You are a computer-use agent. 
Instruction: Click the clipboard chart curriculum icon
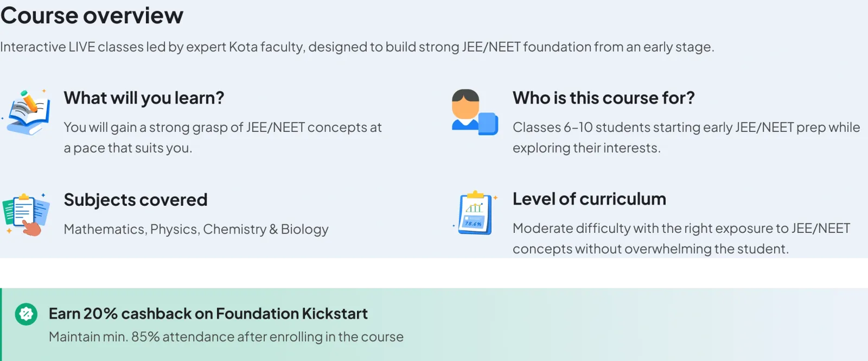[x=475, y=213]
